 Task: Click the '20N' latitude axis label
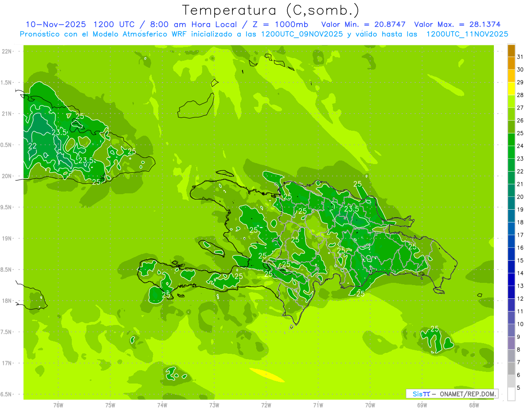pos(7,176)
